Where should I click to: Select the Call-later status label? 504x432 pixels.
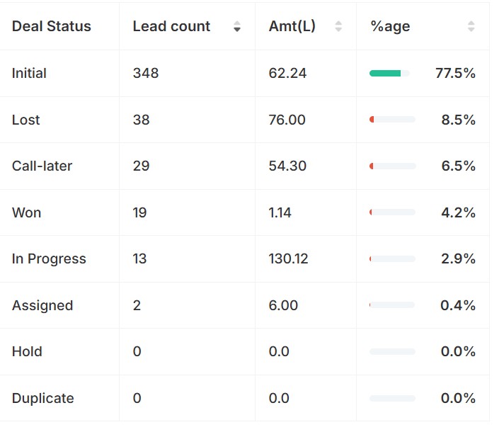[x=42, y=166]
